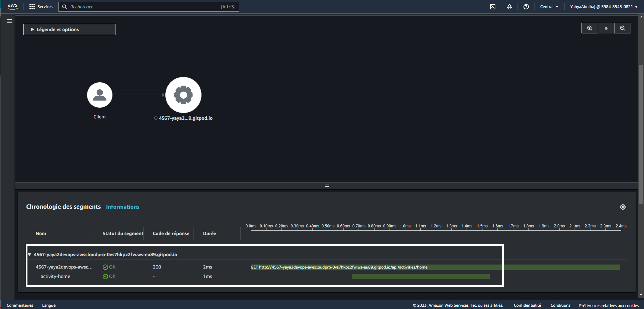Click the Durée column header
Viewport: 644px width, 309px height.
coord(210,233)
